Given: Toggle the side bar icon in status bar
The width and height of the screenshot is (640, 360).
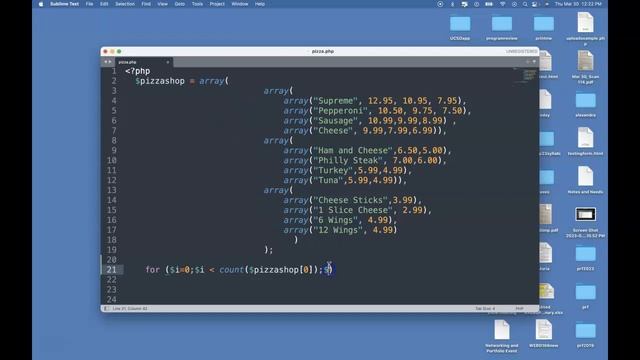Looking at the screenshot, I should [x=107, y=309].
